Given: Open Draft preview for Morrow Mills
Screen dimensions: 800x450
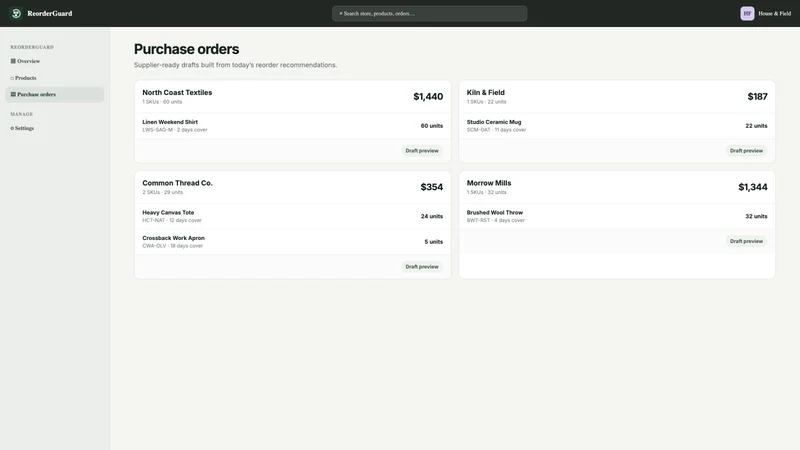Looking at the screenshot, I should (x=746, y=241).
